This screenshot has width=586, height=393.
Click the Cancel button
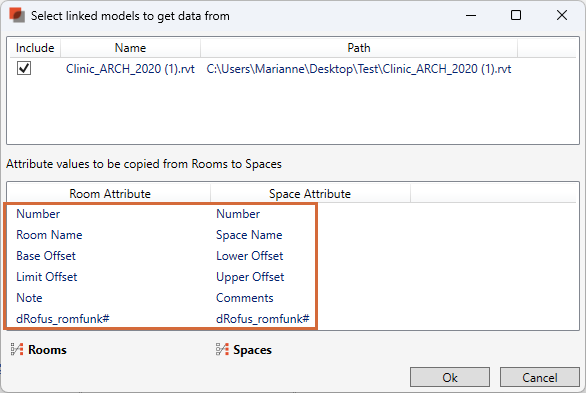(540, 377)
